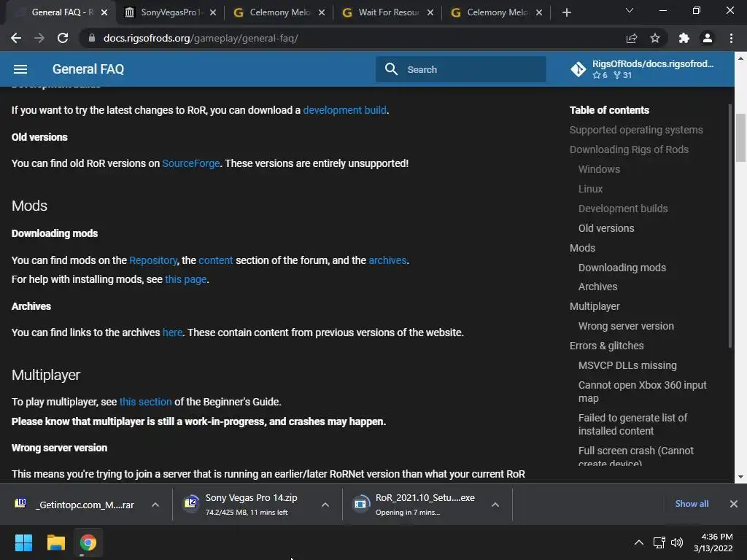Jump to Development builds in contents
Viewport: 747px width, 560px height.
(623, 209)
